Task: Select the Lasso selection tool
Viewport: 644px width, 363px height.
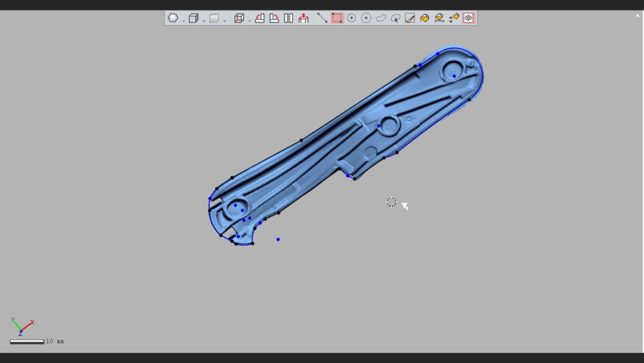Action: pos(396,18)
